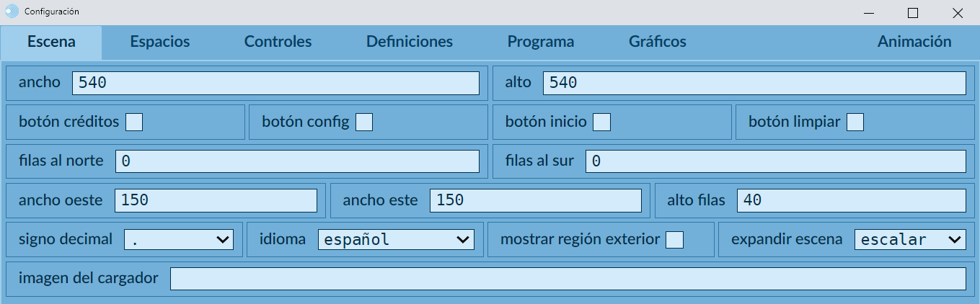Enable the botón créditos checkbox
The width and height of the screenshot is (980, 304).
click(134, 122)
